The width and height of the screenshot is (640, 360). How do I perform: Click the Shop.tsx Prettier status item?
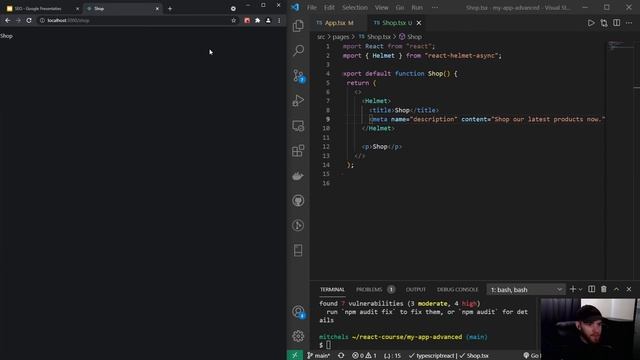473,356
